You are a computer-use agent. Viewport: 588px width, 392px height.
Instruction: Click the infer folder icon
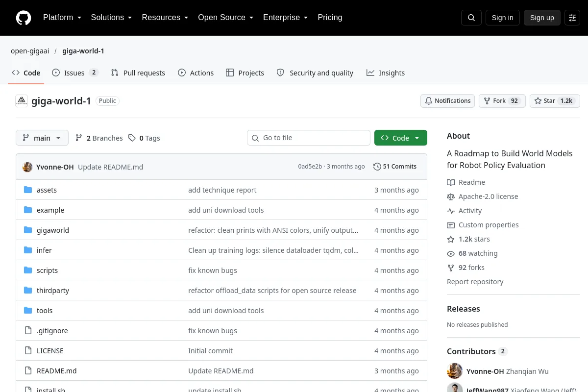click(x=28, y=250)
